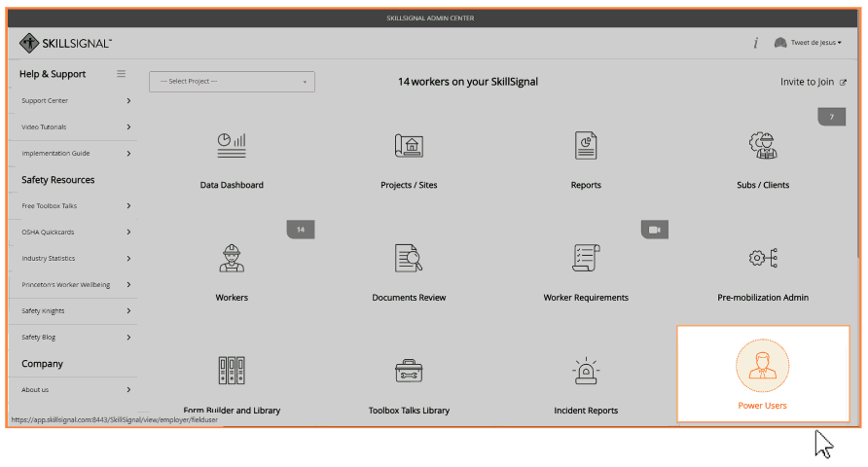Click the Worker Requirements label

click(x=586, y=298)
